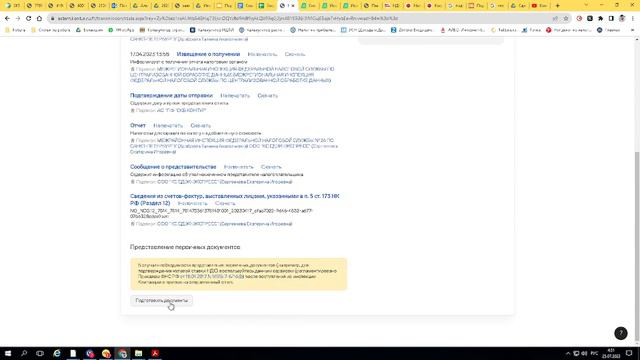
Task: Open Windows taskbar search
Action: pos(24,353)
